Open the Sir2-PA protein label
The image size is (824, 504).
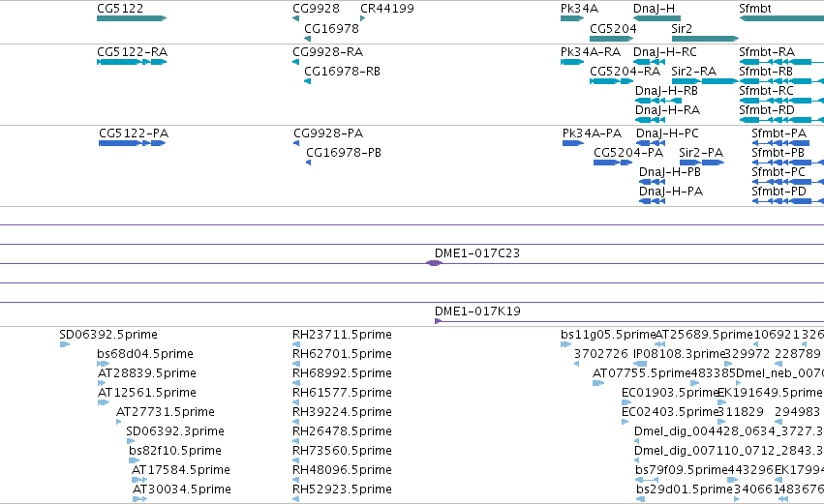coord(701,153)
